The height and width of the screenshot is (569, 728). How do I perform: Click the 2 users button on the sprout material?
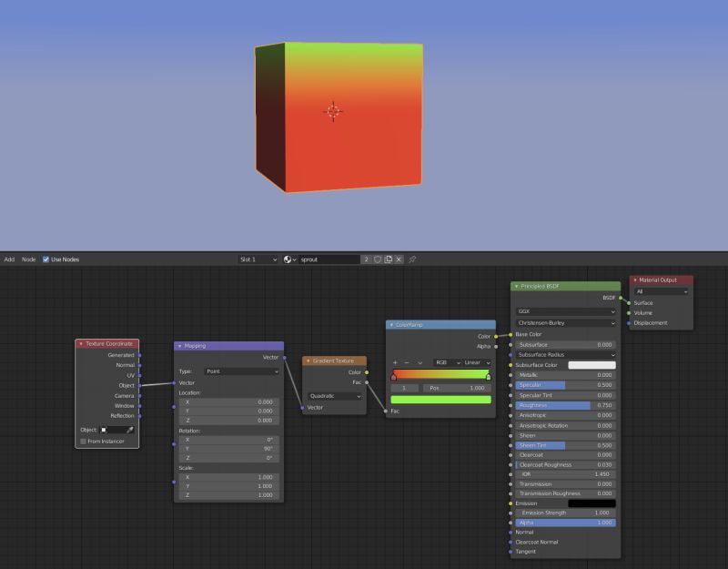366,259
